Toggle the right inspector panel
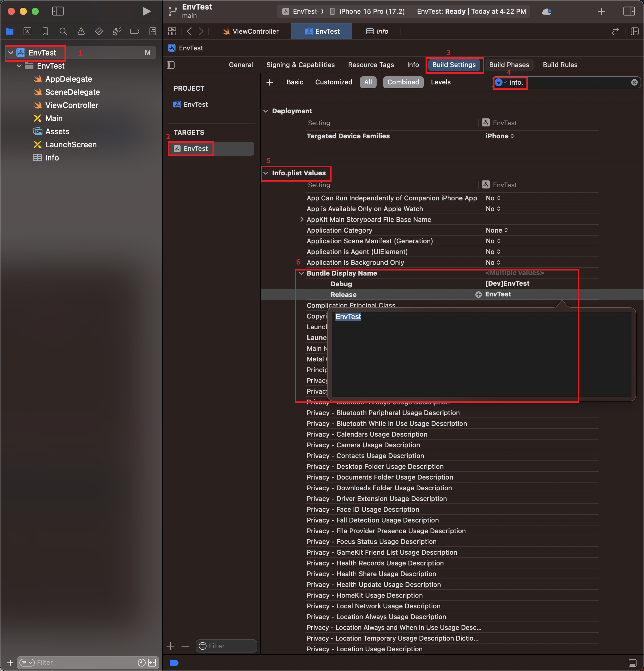644x671 pixels. tap(629, 11)
